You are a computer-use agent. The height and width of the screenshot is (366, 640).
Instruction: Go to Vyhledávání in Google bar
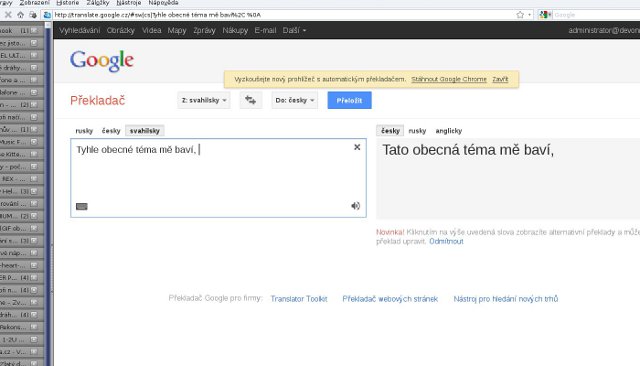(80, 30)
